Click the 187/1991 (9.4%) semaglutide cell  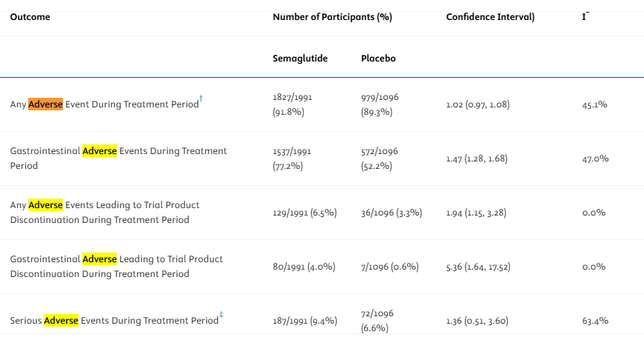305,321
